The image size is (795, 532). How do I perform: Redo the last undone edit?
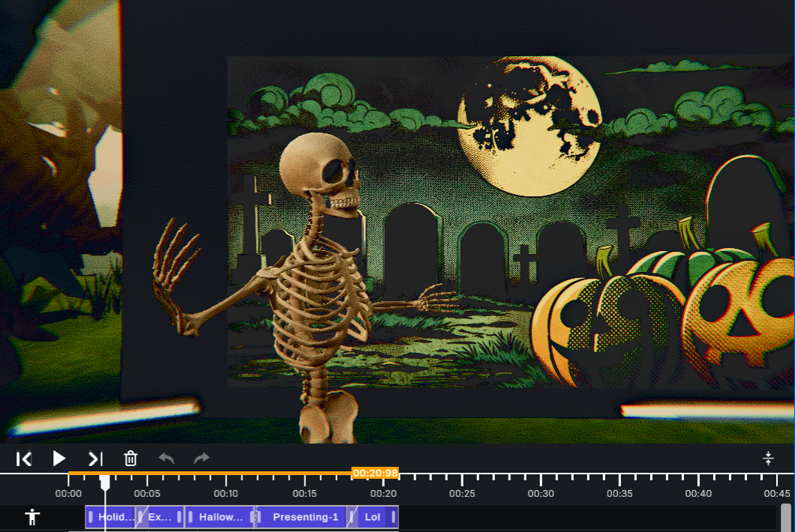[201, 458]
